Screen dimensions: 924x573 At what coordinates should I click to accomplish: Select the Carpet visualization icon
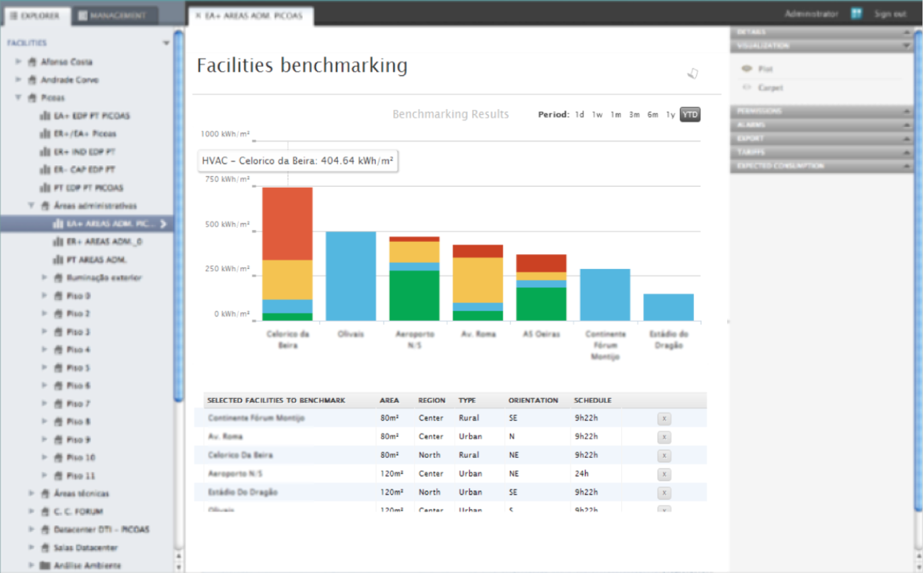pos(747,88)
